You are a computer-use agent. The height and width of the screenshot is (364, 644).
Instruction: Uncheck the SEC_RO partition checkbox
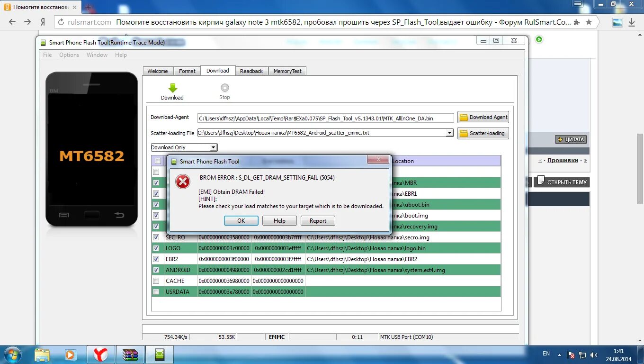pyautogui.click(x=156, y=237)
